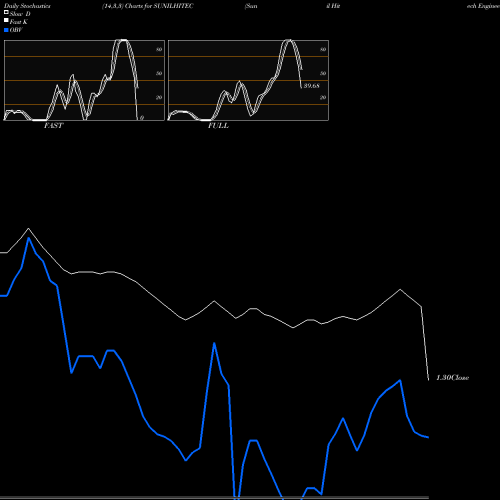Viewport: 500px width, 500px height.
Task: Click the 39.68 stochastic value label
Action: point(311,86)
